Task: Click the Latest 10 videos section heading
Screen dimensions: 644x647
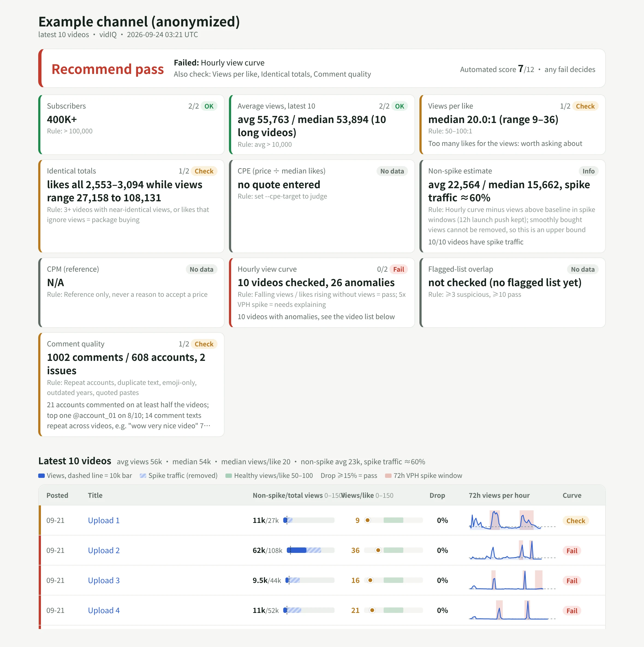Action: tap(75, 461)
